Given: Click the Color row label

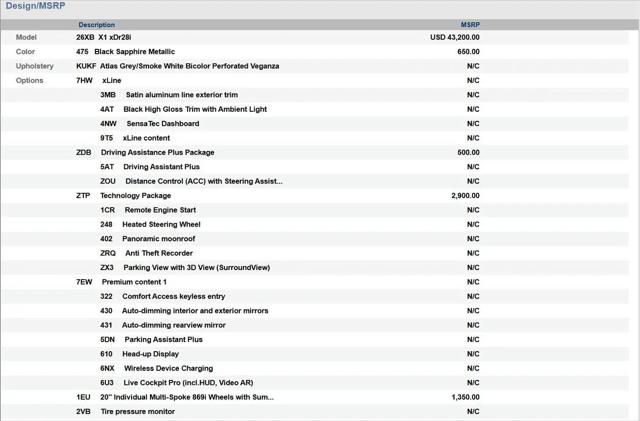Looking at the screenshot, I should click(x=25, y=51).
